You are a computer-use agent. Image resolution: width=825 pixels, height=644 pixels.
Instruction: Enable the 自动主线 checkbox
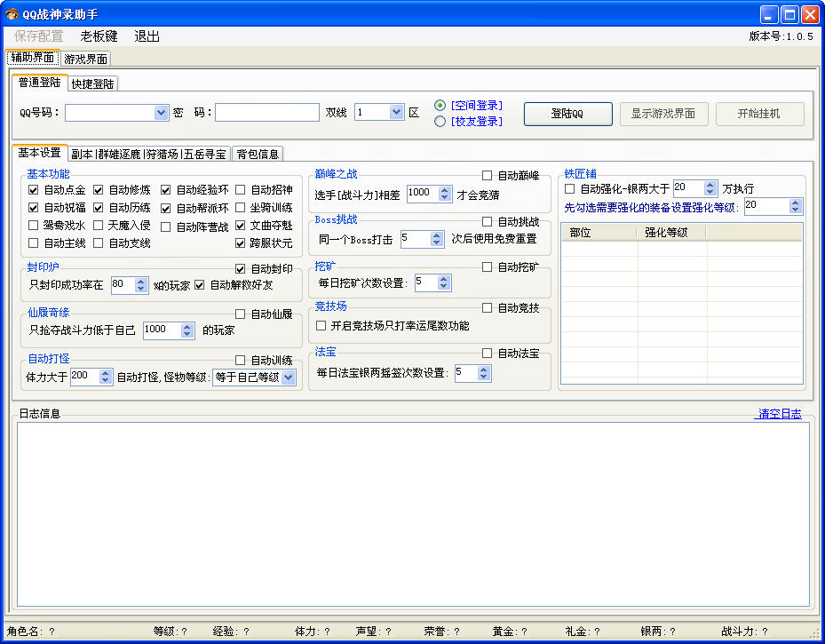point(33,243)
